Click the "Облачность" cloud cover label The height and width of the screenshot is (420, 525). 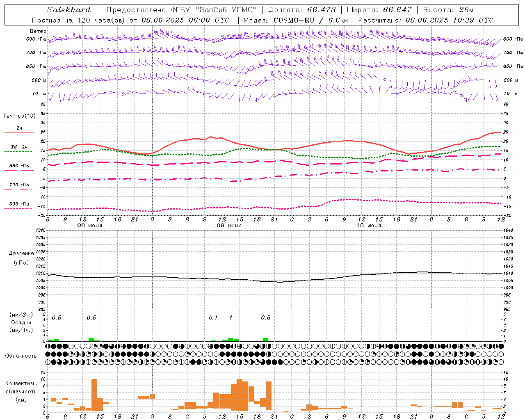(x=21, y=356)
